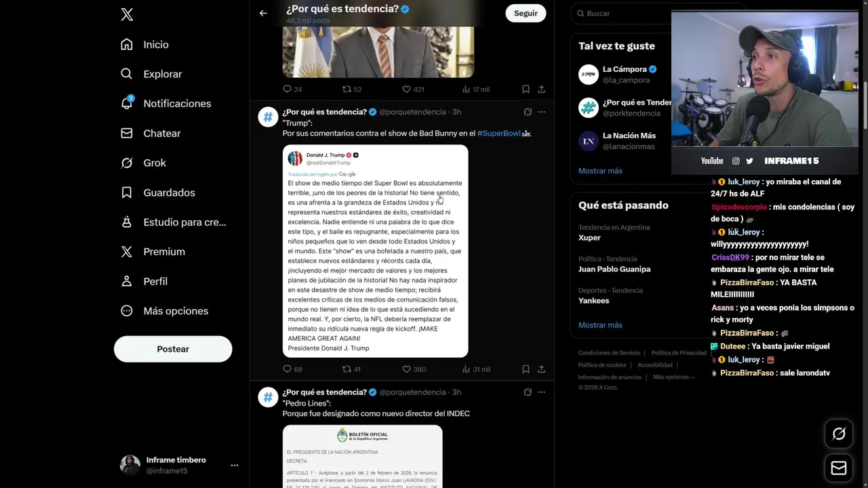Click the #SuperBowl hashtag link
The height and width of the screenshot is (488, 868).
(499, 134)
